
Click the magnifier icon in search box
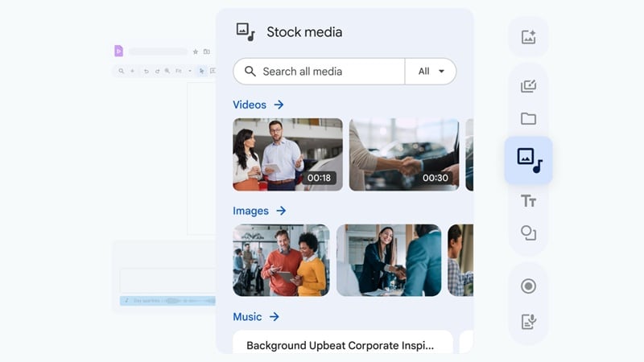[250, 72]
